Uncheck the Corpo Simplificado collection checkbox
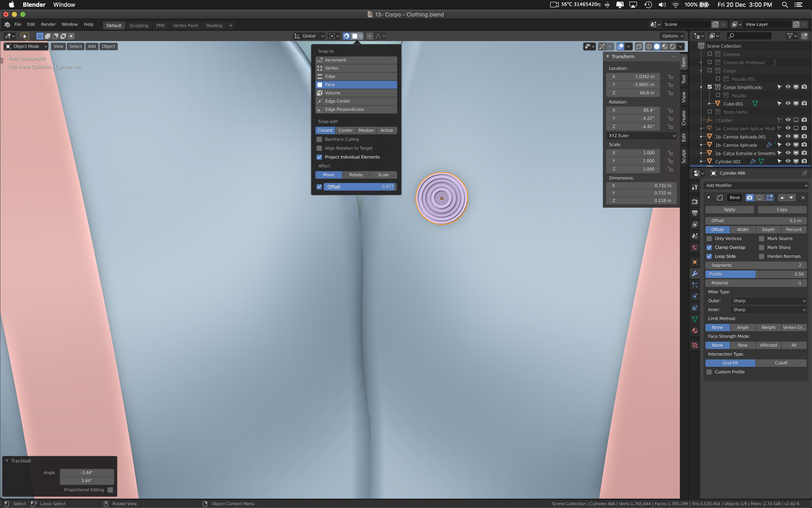The width and height of the screenshot is (812, 508). pos(709,87)
